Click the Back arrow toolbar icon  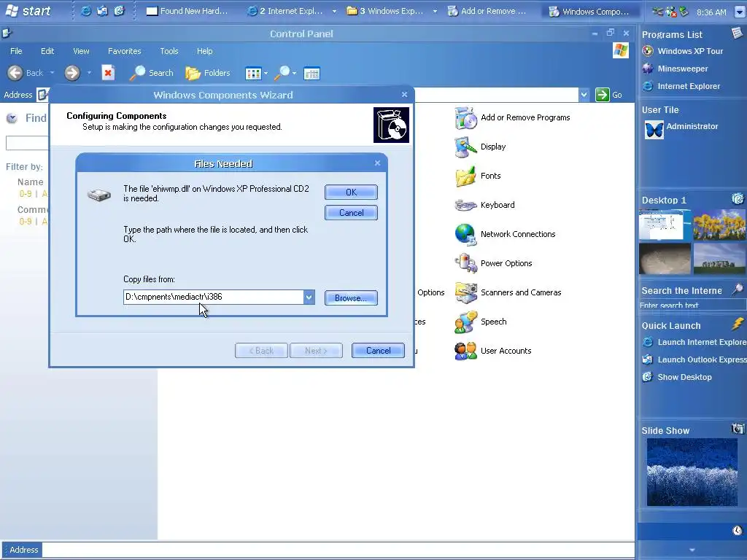tap(15, 73)
